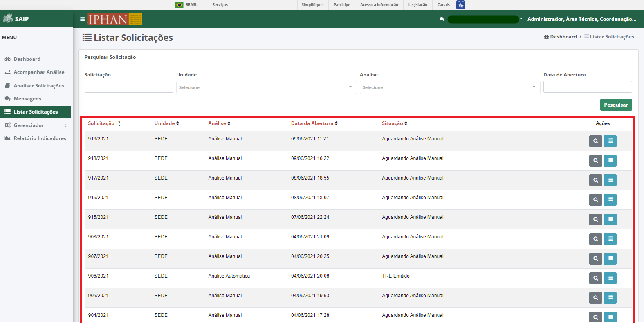
Task: Click the '904/2021' solicitation cell
Action: [x=98, y=315]
